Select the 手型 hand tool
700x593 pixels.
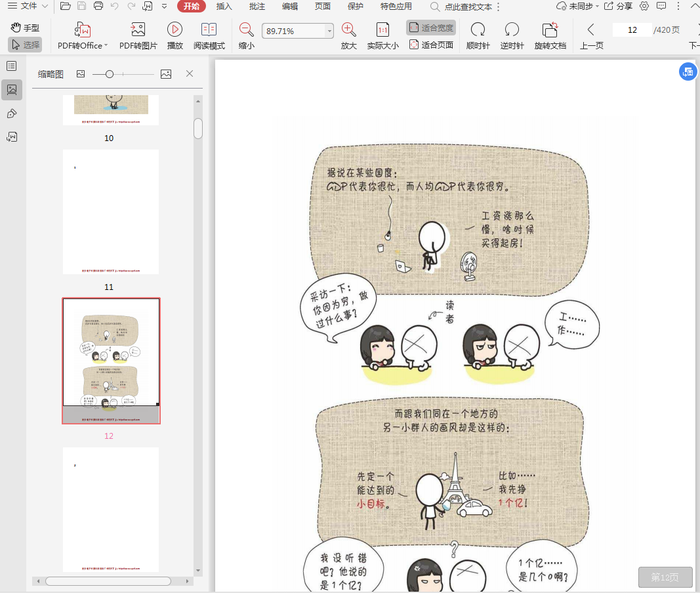(x=26, y=28)
